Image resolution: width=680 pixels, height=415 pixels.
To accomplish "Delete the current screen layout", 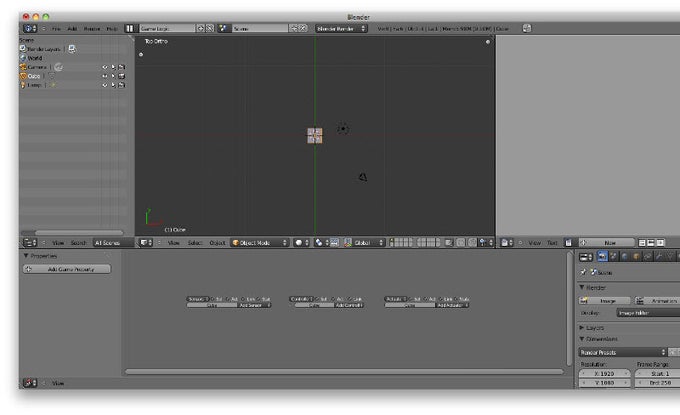I will click(x=210, y=29).
